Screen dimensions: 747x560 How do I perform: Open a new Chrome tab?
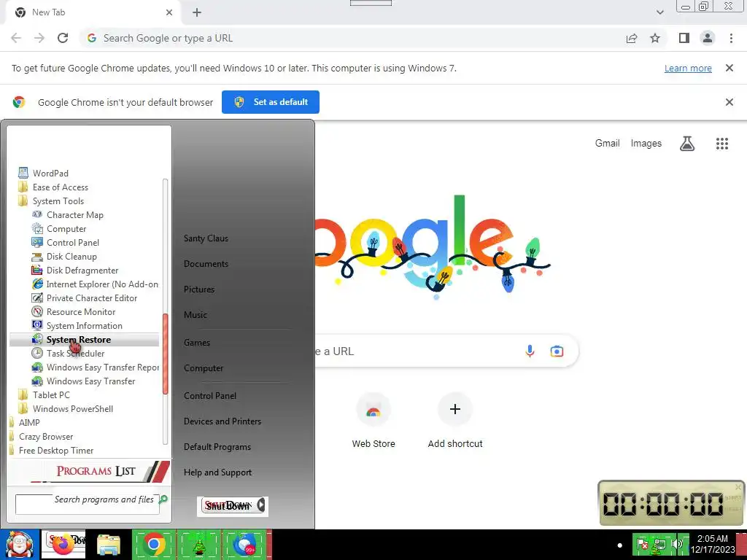point(197,12)
